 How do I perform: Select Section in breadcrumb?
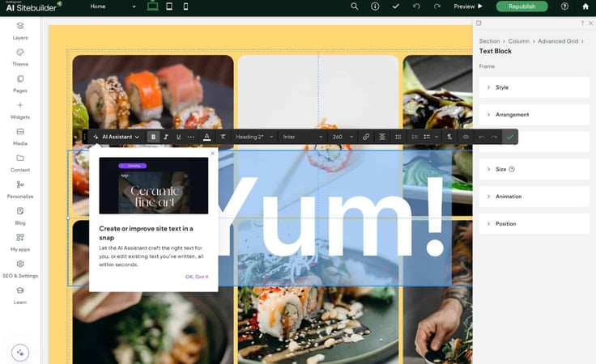tap(489, 41)
